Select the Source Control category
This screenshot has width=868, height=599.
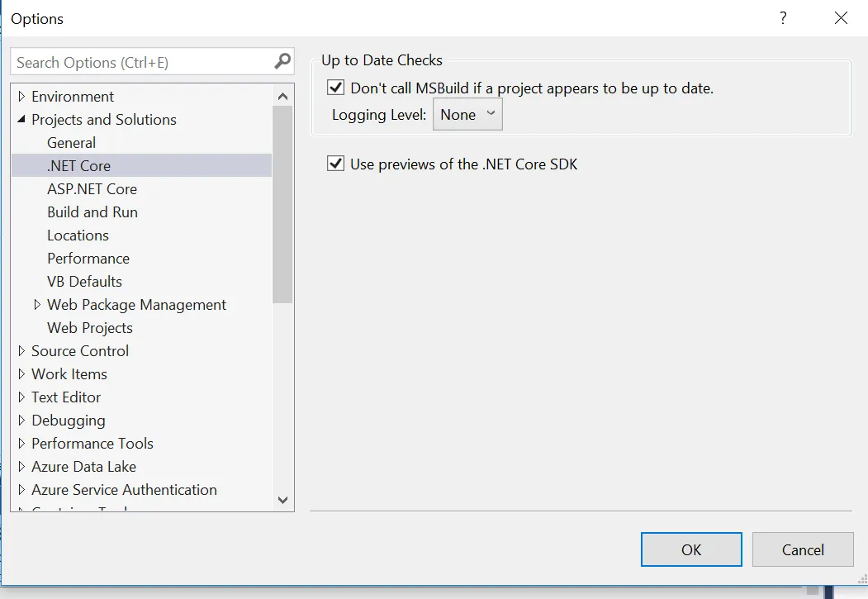coord(80,351)
